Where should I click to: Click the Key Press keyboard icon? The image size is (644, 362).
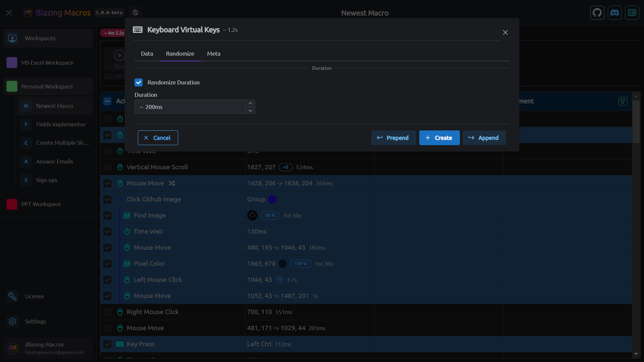click(x=120, y=344)
